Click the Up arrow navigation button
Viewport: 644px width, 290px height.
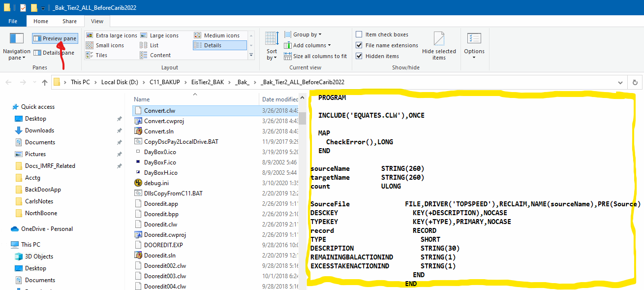(45, 82)
